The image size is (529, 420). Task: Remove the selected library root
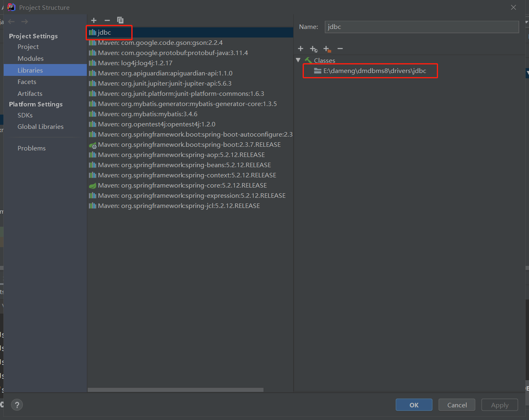click(340, 49)
